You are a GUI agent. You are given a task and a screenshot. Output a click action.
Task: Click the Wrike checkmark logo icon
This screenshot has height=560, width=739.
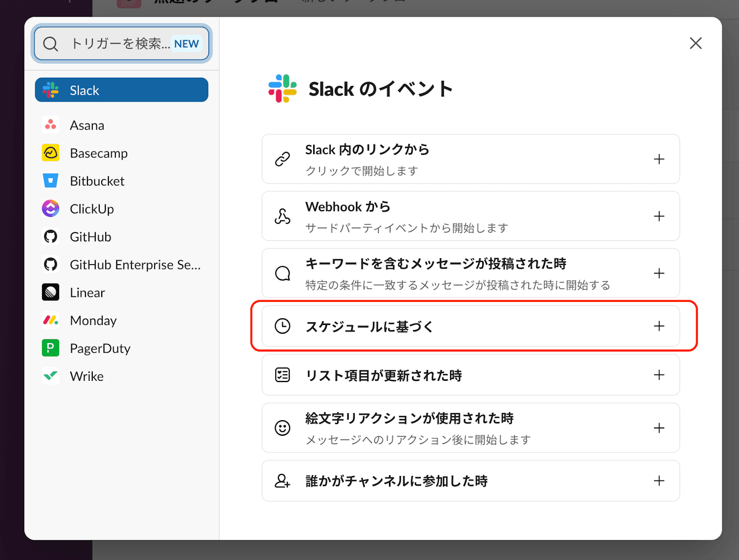[x=51, y=376]
